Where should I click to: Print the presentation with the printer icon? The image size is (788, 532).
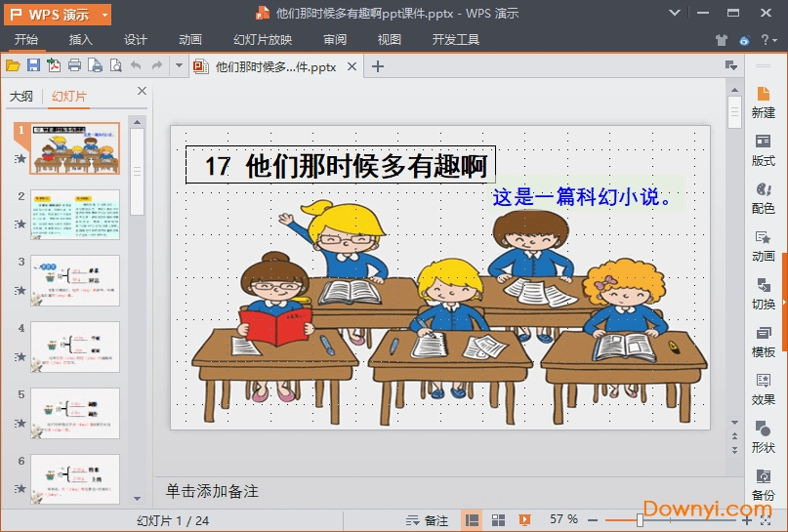coord(74,65)
